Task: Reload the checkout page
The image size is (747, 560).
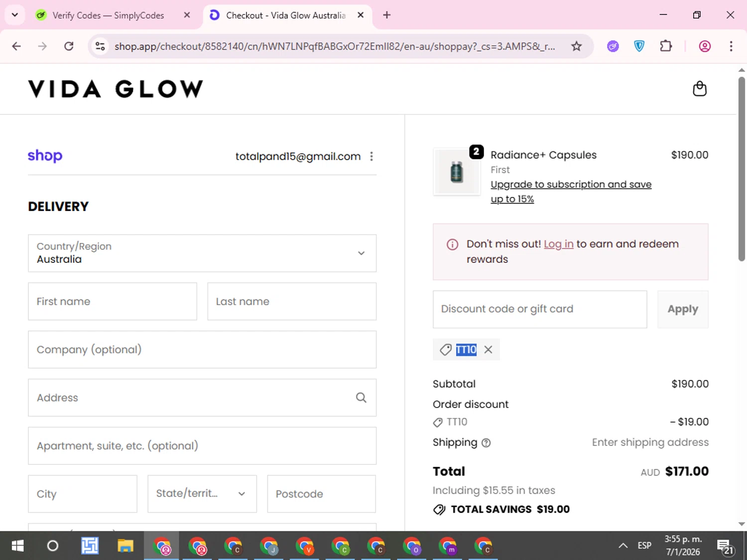Action: point(69,46)
